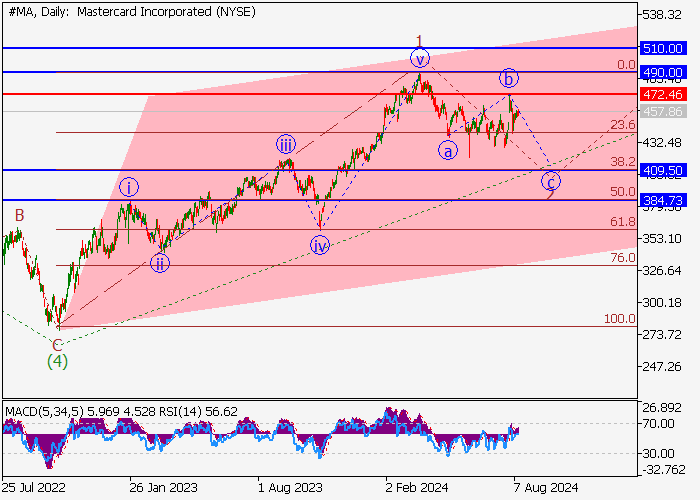Click the -32.762 indicator axis value
Screen dimensions: 700x500
coord(662,470)
